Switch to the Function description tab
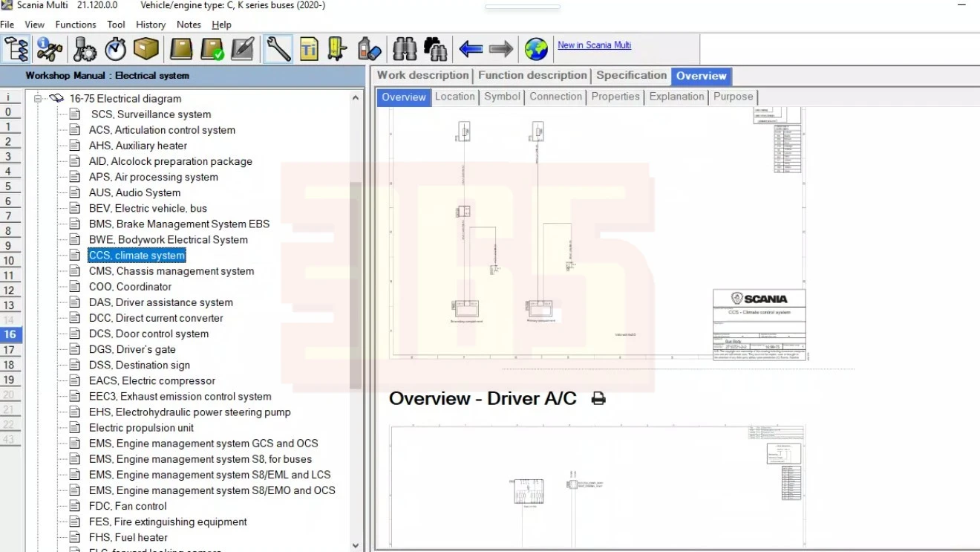Viewport: 980px width, 552px height. point(532,76)
